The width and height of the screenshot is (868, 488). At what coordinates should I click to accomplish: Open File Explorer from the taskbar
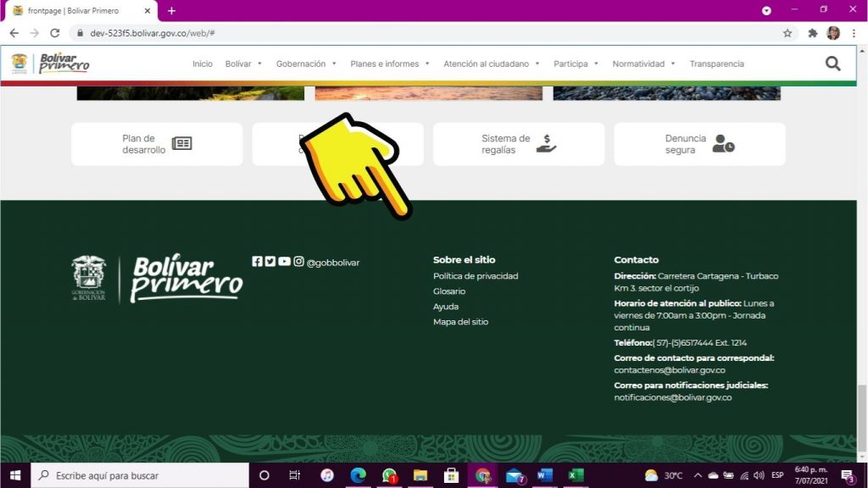pos(420,475)
